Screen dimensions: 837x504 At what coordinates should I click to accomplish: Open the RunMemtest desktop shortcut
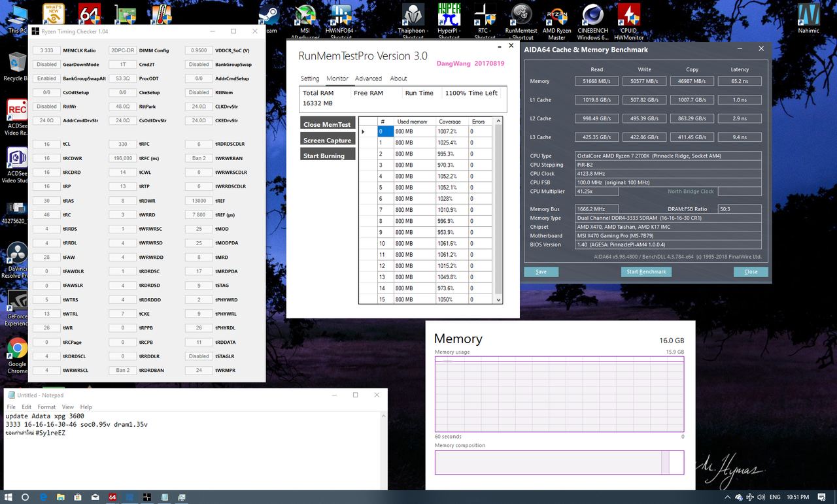tap(521, 22)
